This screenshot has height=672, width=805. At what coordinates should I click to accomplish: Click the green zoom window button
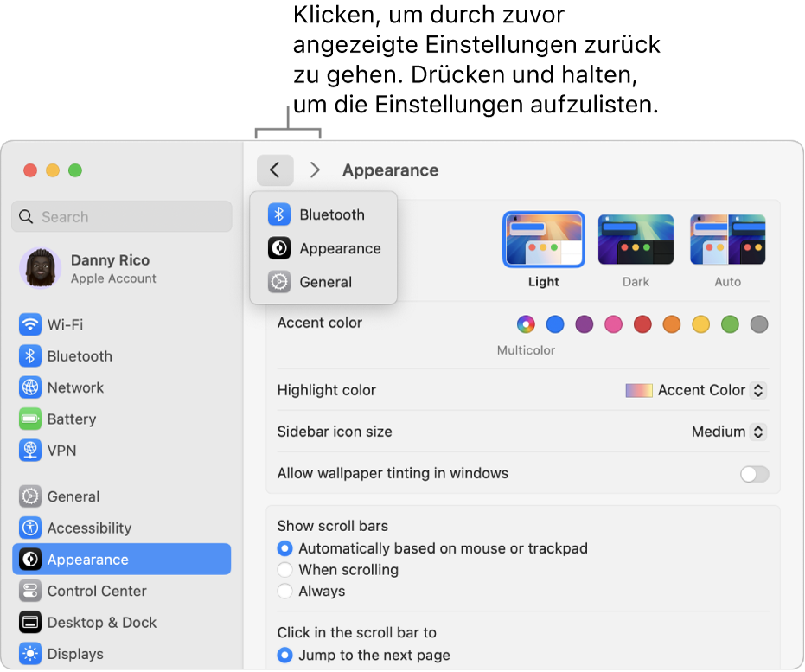click(75, 170)
